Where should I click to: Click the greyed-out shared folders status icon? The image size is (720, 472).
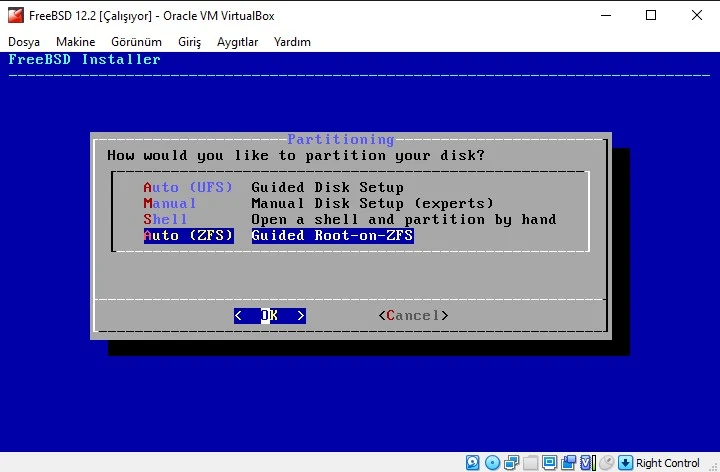tap(530, 463)
